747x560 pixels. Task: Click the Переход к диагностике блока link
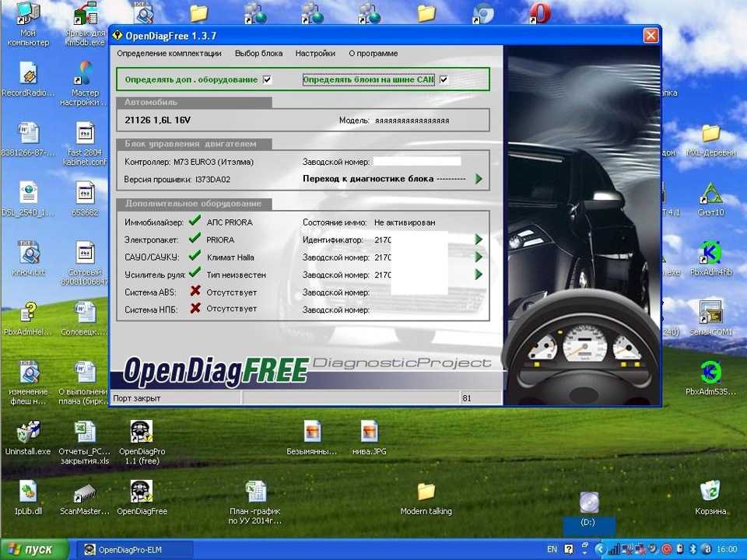click(368, 179)
